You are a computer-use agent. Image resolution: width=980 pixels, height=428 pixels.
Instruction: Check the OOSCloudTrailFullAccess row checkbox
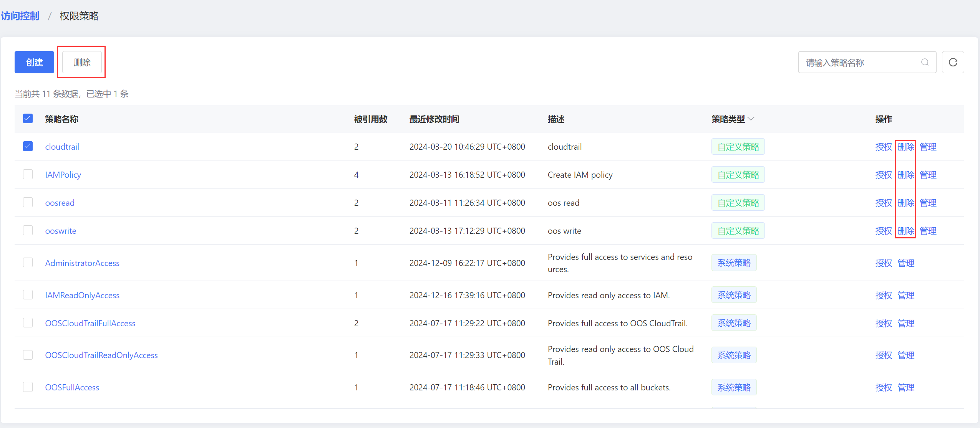click(28, 323)
